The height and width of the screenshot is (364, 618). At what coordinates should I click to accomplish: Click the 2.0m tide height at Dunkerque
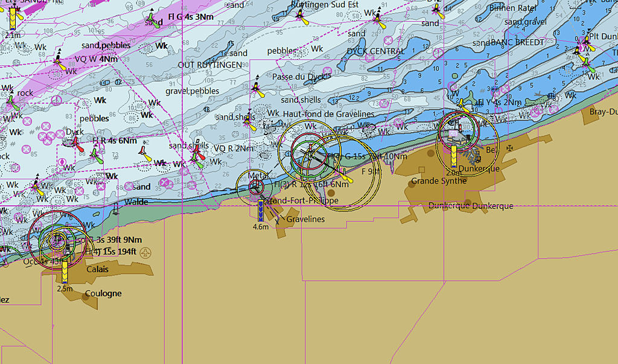tap(454, 173)
